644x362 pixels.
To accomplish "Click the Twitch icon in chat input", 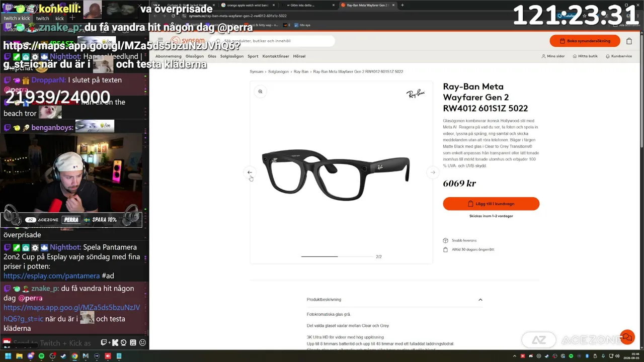I will tap(104, 343).
